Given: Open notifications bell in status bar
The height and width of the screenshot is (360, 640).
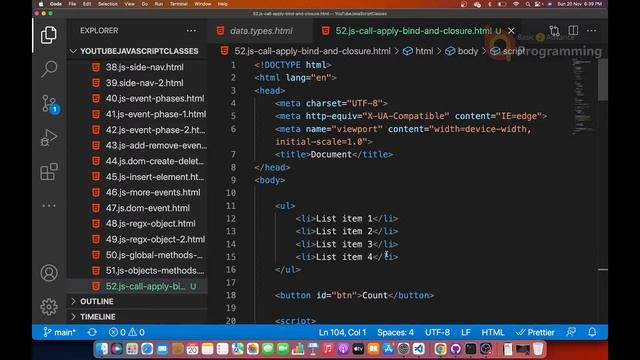Looking at the screenshot, I should (x=592, y=332).
